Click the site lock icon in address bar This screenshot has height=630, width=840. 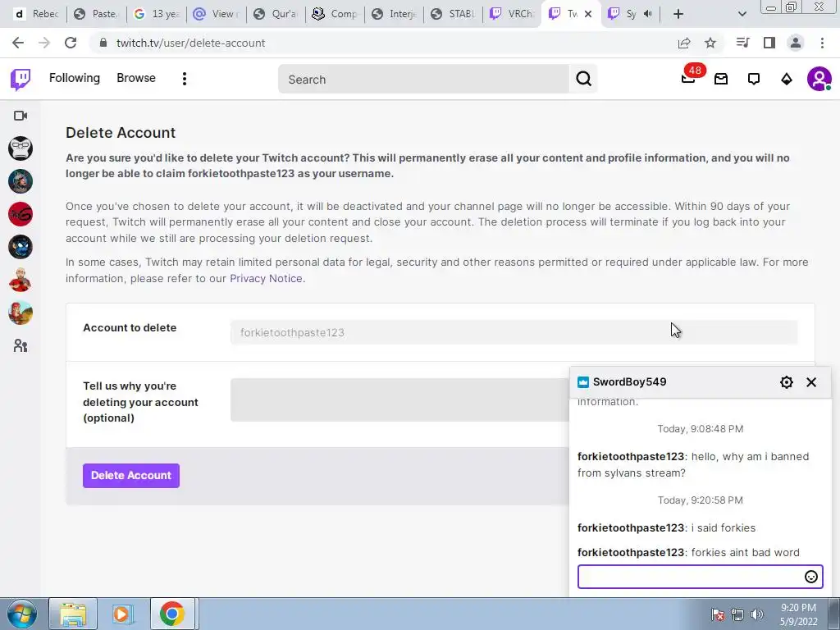tap(103, 43)
